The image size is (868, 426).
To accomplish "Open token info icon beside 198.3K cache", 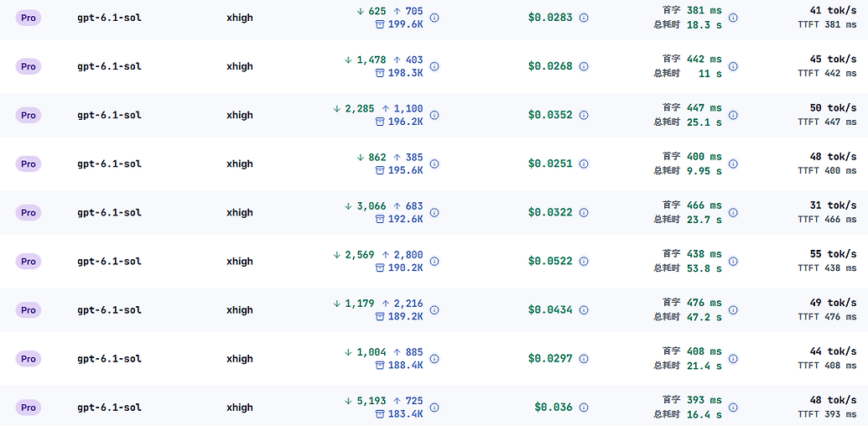I will click(434, 66).
